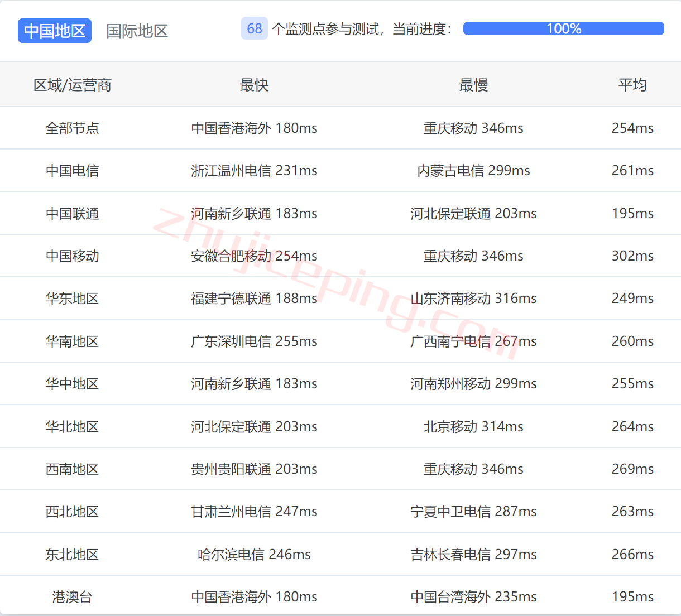The height and width of the screenshot is (616, 681).
Task: Switch to the 中国地区 tab
Action: [x=55, y=31]
